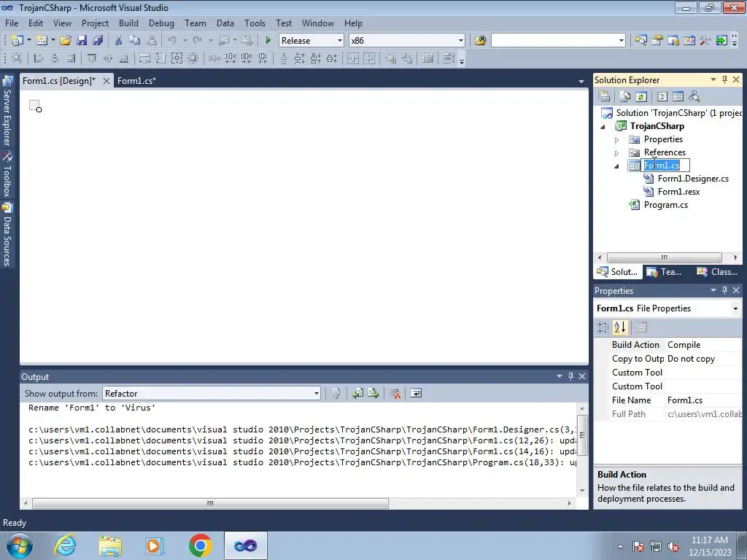Click the Save All icon
Viewport: 747px width, 560px height.
click(x=98, y=41)
